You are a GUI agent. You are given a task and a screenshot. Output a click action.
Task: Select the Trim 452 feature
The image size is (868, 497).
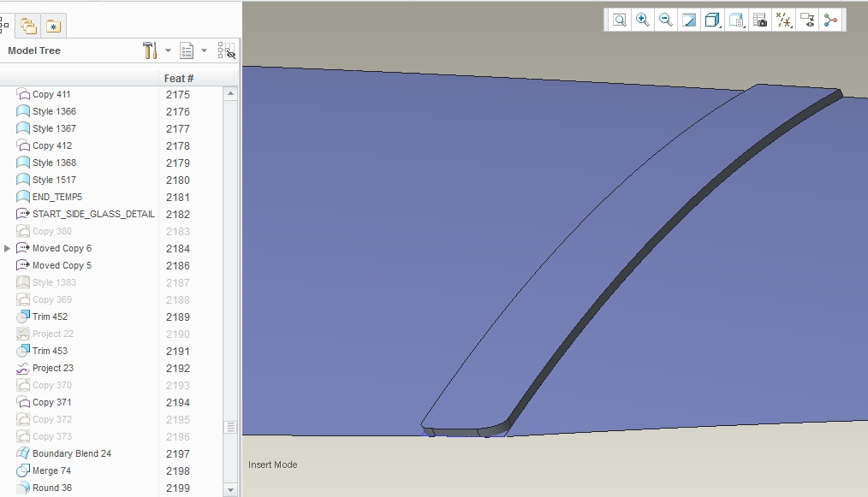(x=50, y=317)
